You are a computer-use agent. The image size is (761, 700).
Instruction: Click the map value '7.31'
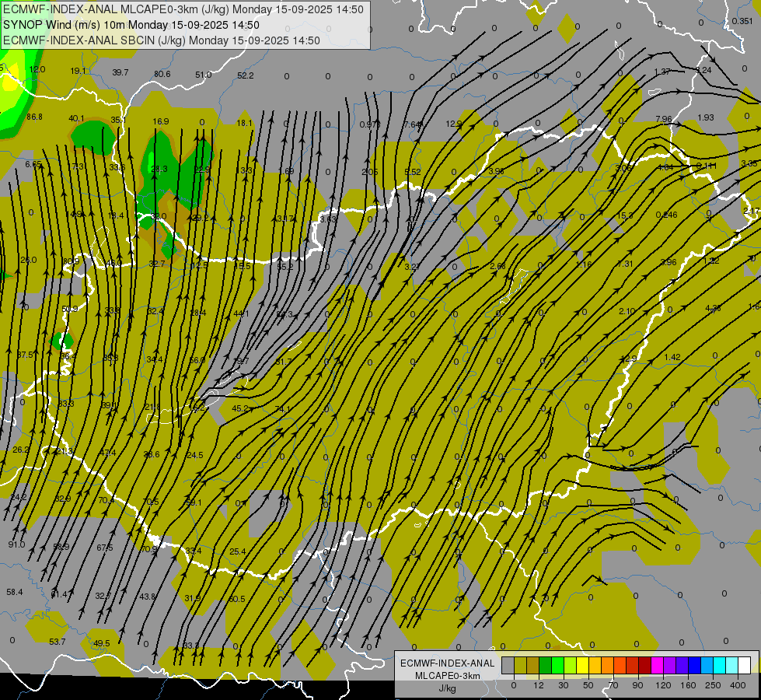point(625,264)
